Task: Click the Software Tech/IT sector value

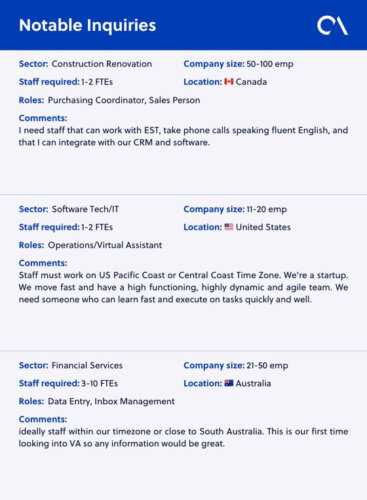Action: 85,209
